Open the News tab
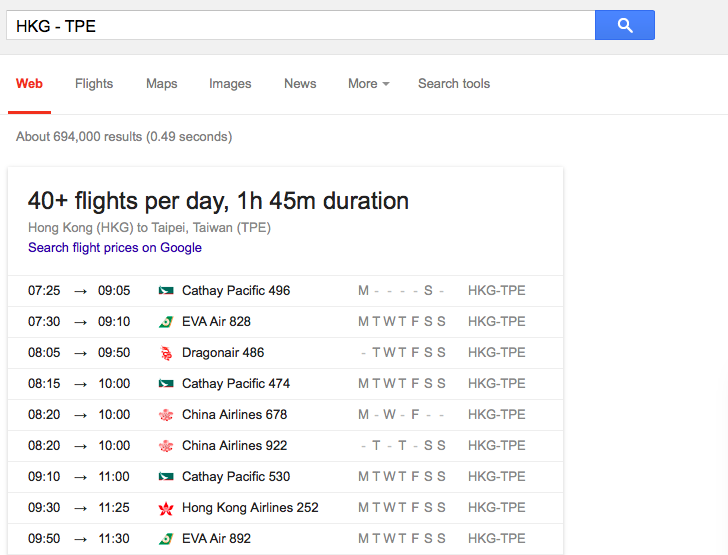Image resolution: width=728 pixels, height=555 pixels. 300,84
